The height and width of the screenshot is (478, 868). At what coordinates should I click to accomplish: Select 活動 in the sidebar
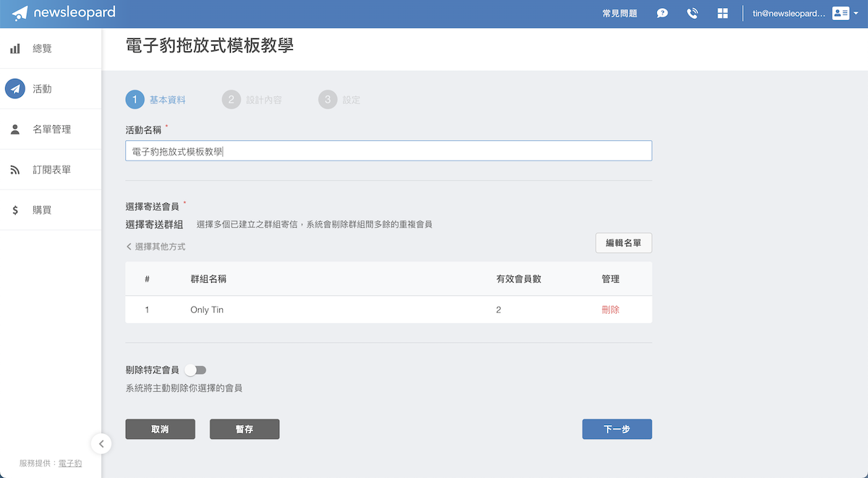(51, 89)
